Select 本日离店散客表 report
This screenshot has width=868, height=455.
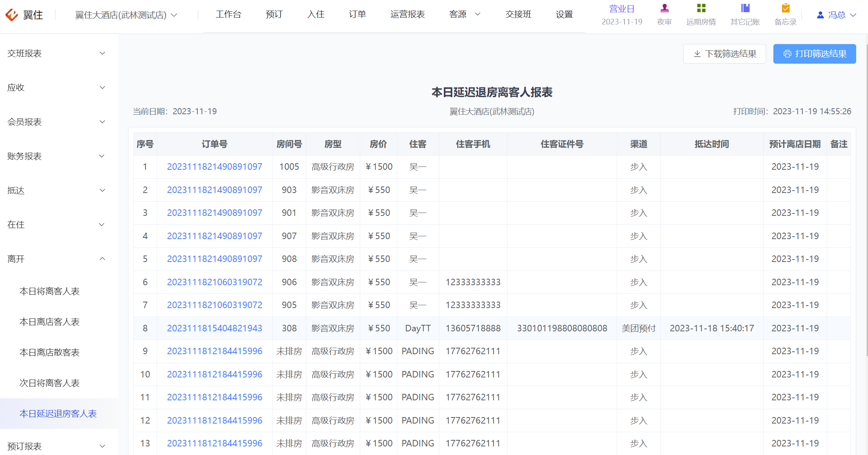coord(50,353)
